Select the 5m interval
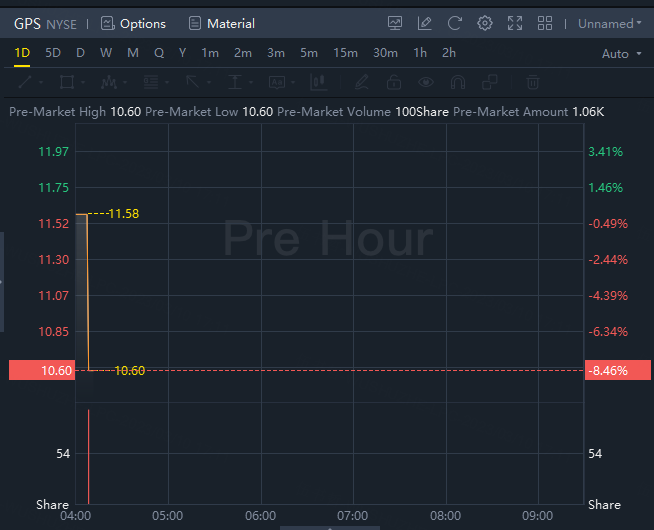Image resolution: width=654 pixels, height=530 pixels. tap(309, 53)
